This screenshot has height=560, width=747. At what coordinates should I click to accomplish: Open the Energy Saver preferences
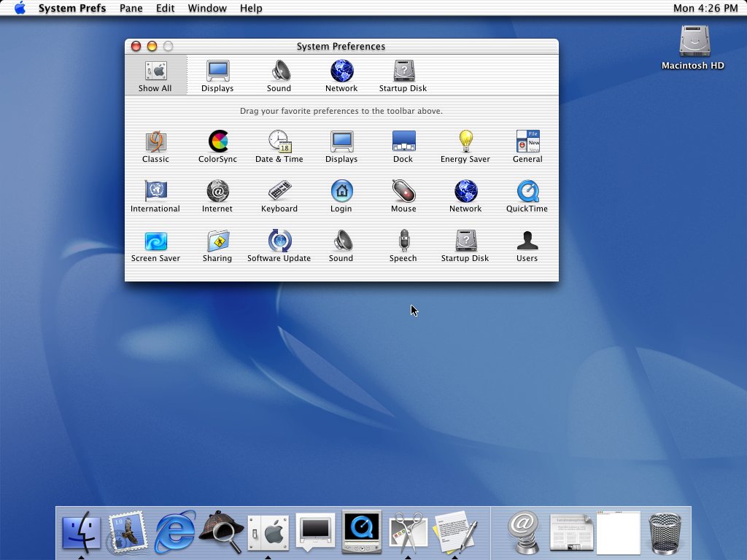pyautogui.click(x=465, y=147)
